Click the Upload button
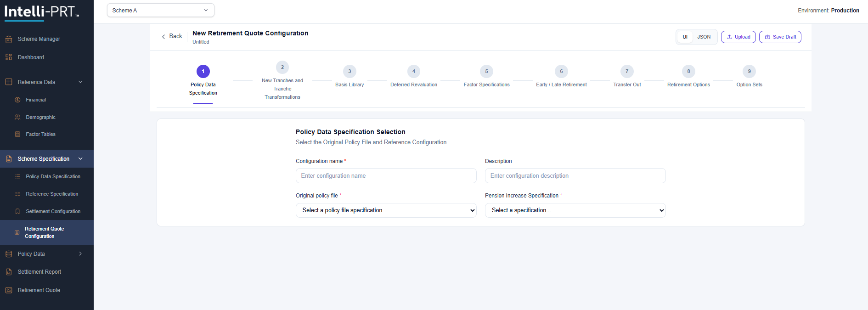This screenshot has width=868, height=310. coord(738,37)
